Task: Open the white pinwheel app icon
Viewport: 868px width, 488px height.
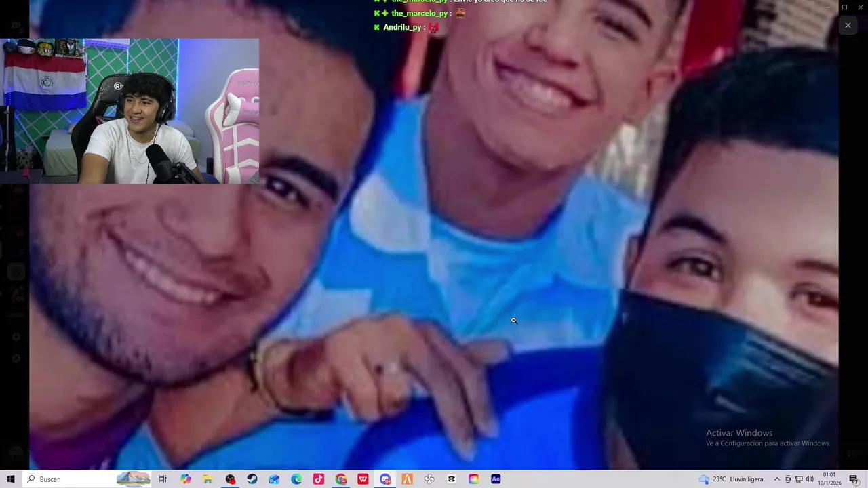Action: tap(429, 479)
